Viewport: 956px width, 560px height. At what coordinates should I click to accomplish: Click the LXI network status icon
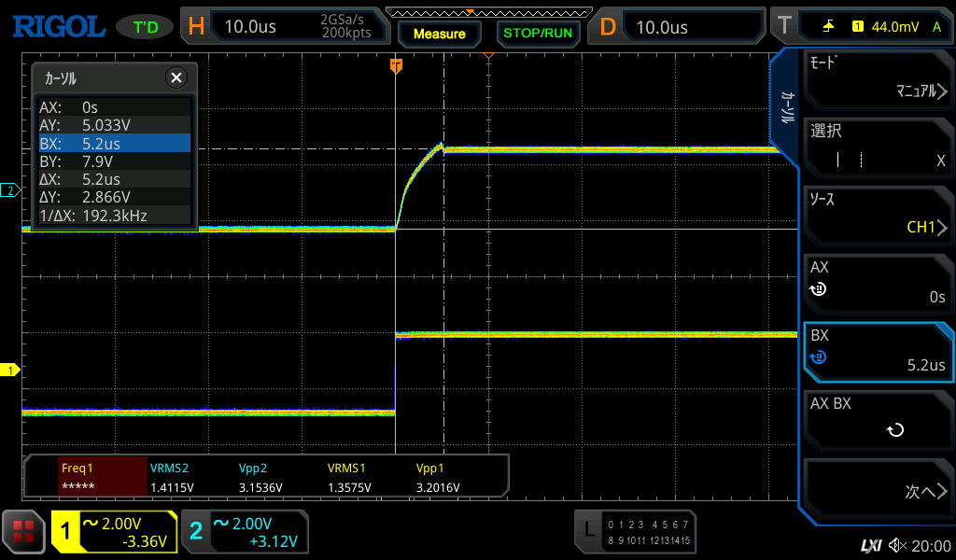[870, 545]
